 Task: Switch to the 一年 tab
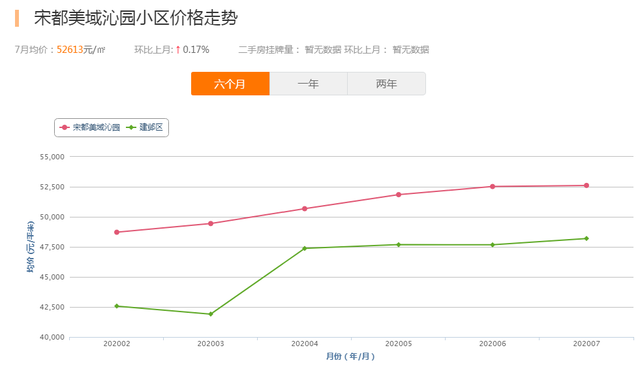[309, 84]
